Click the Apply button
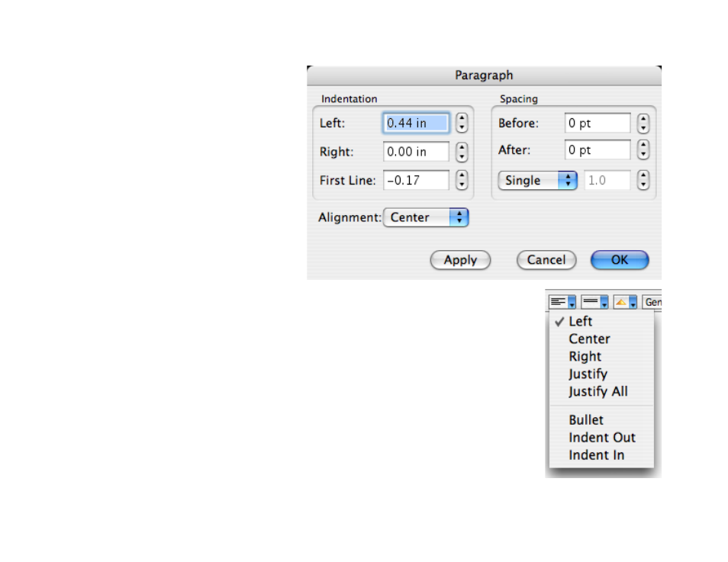The image size is (728, 562). coord(460,260)
